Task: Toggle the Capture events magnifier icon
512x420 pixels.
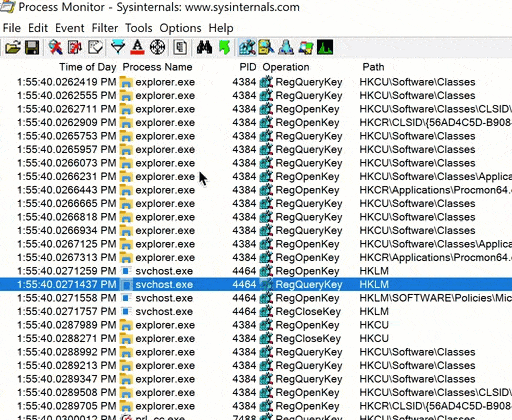Action: pos(55,48)
